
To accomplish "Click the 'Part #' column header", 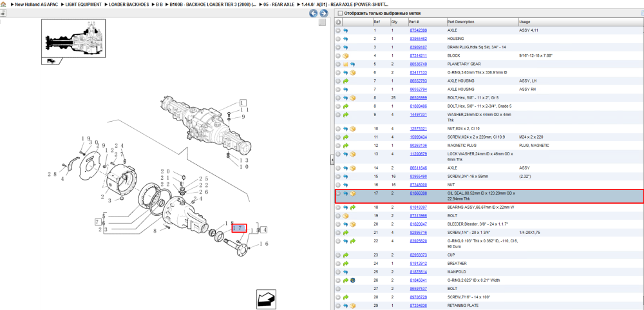I will click(x=414, y=22).
